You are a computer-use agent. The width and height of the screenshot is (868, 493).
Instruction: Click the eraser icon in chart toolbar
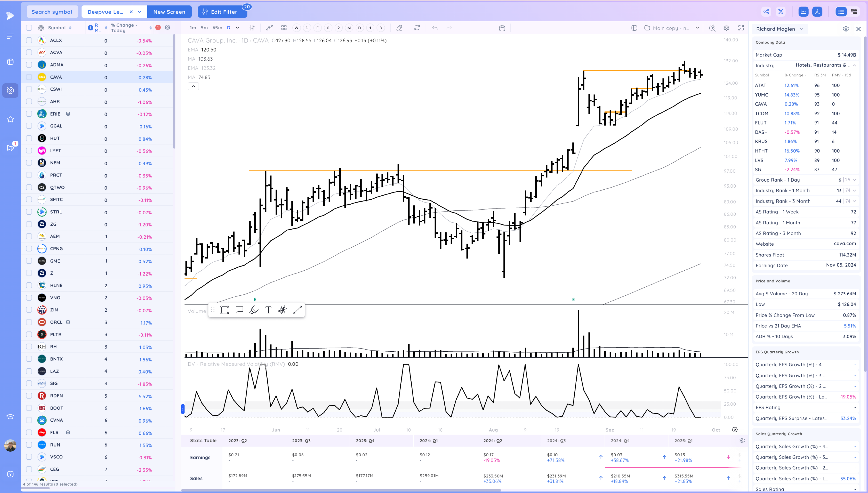tap(399, 28)
